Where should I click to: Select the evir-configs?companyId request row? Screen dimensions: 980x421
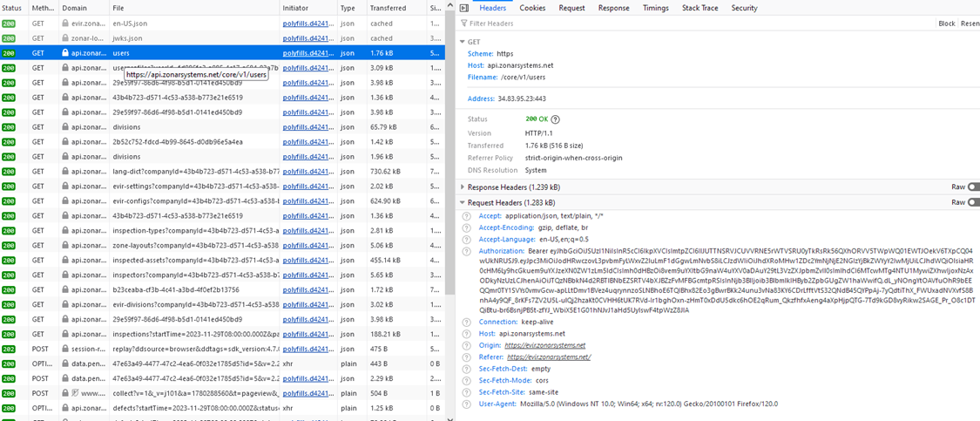pyautogui.click(x=222, y=200)
